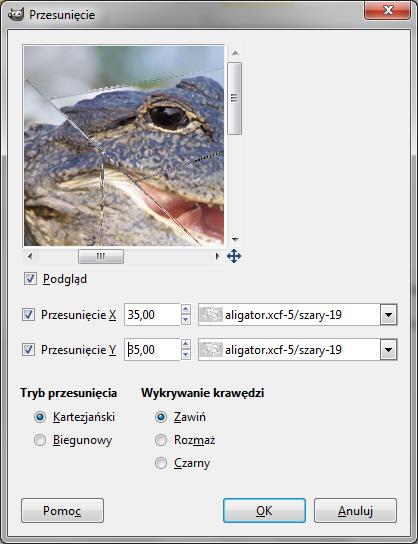Decrease Przesunięcie Y value with down arrow

point(186,355)
